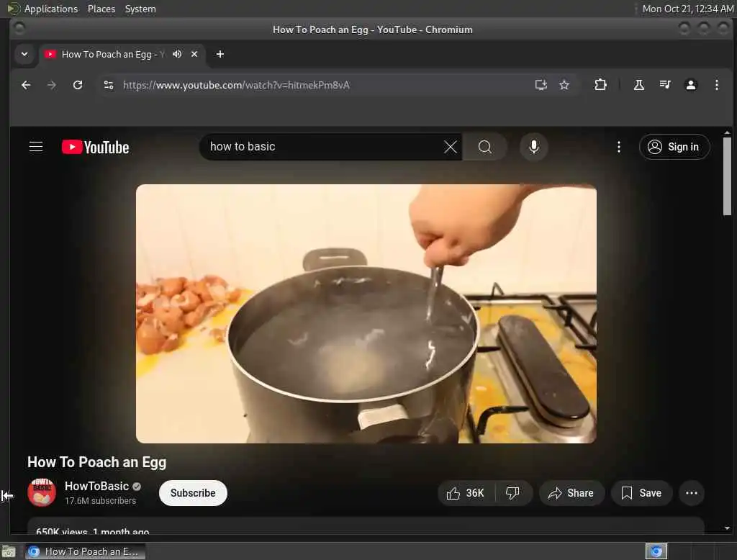The width and height of the screenshot is (737, 560).
Task: Expand the description showing 650K views
Action: [366, 525]
